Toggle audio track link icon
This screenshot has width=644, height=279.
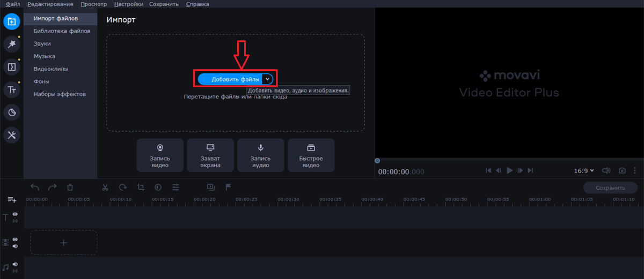pos(15,271)
